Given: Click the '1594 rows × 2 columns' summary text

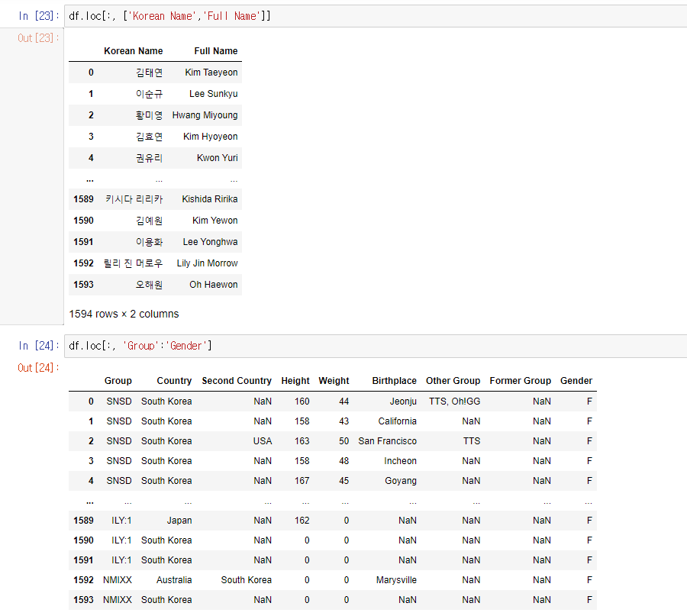Looking at the screenshot, I should coord(124,314).
